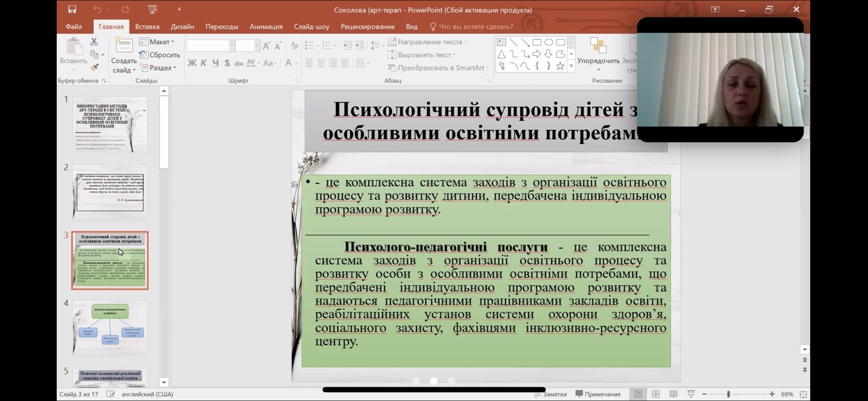Open the Вставка ribbon tab
The width and height of the screenshot is (868, 401).
pyautogui.click(x=147, y=27)
